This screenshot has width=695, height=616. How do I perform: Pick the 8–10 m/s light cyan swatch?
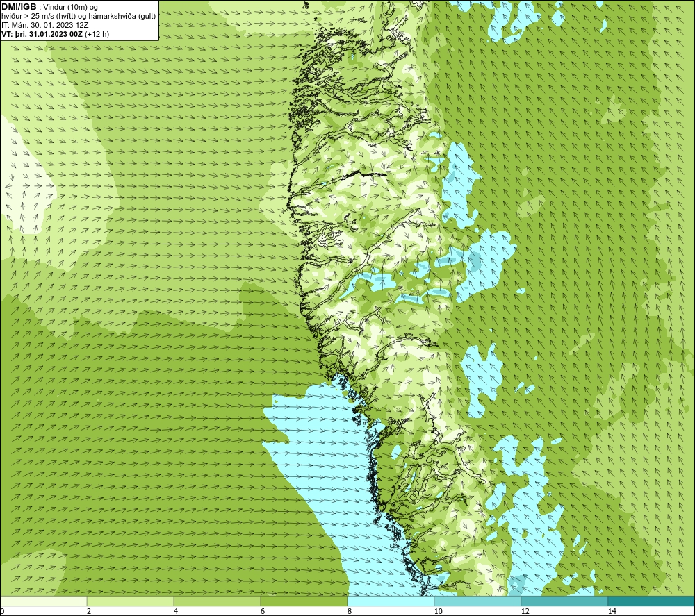click(x=391, y=601)
